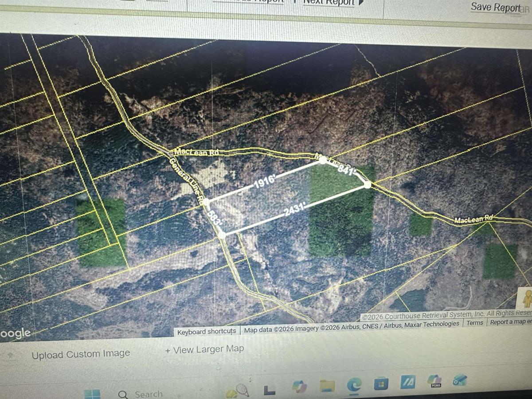Screen dimensions: 532x399
Task: Click the 1916' boundary measurement label
Action: click(266, 182)
